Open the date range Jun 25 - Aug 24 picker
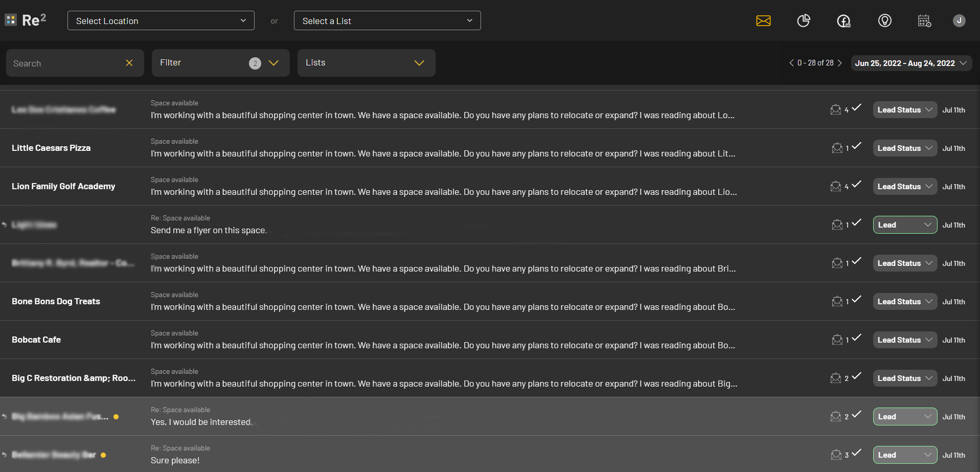Image resolution: width=980 pixels, height=472 pixels. (911, 63)
